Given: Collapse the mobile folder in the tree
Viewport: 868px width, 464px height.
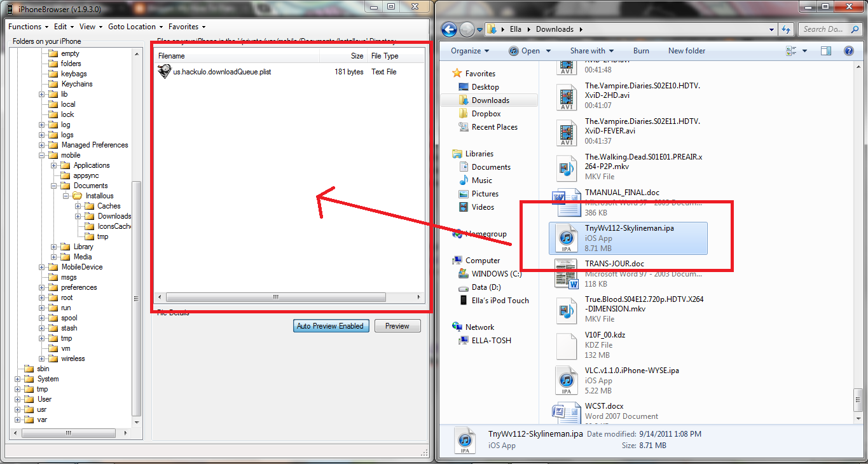Looking at the screenshot, I should [x=43, y=155].
